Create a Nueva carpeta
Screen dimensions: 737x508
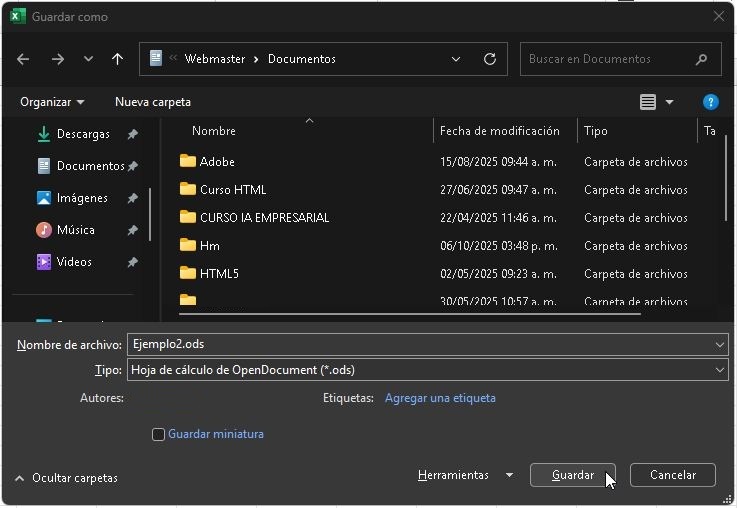pyautogui.click(x=153, y=102)
